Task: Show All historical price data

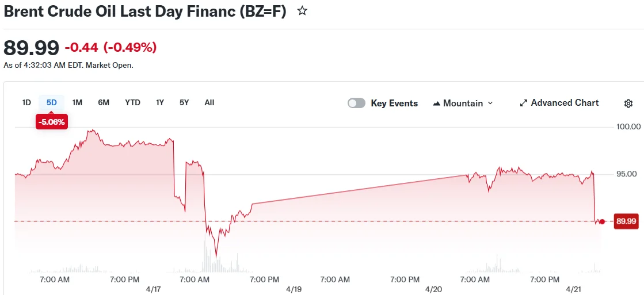Action: [x=209, y=102]
